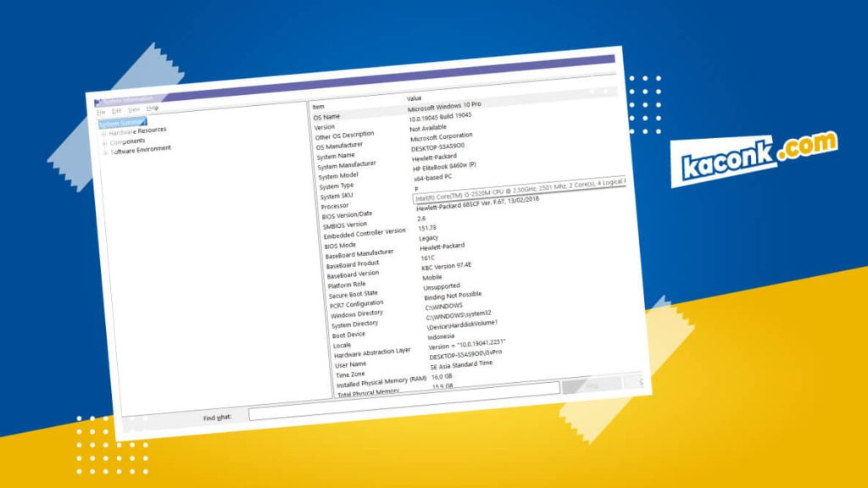Open the Help menu
This screenshot has width=868, height=488.
153,108
